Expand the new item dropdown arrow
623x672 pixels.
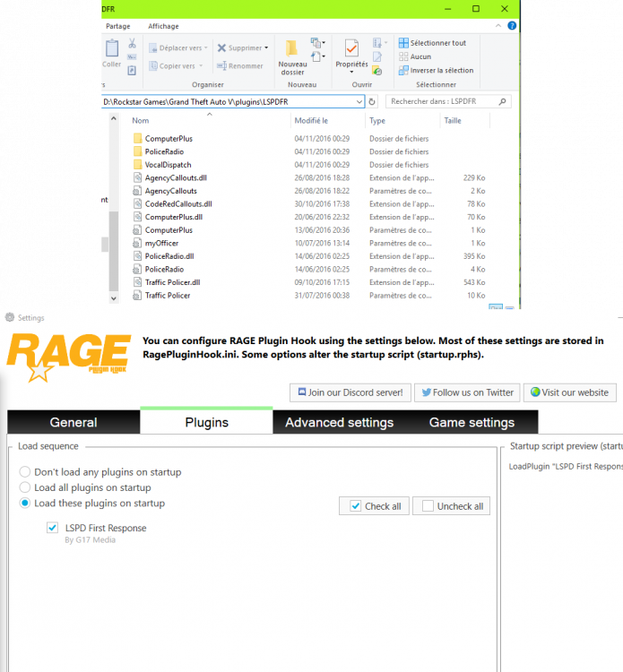coord(324,43)
